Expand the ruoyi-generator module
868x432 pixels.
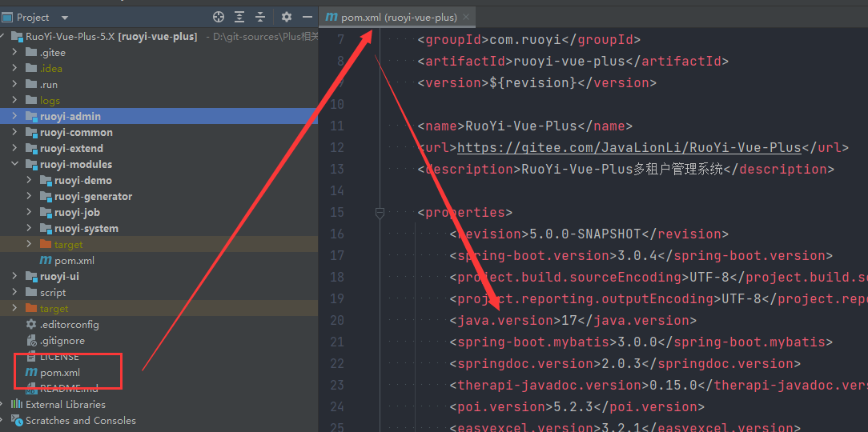click(x=30, y=196)
